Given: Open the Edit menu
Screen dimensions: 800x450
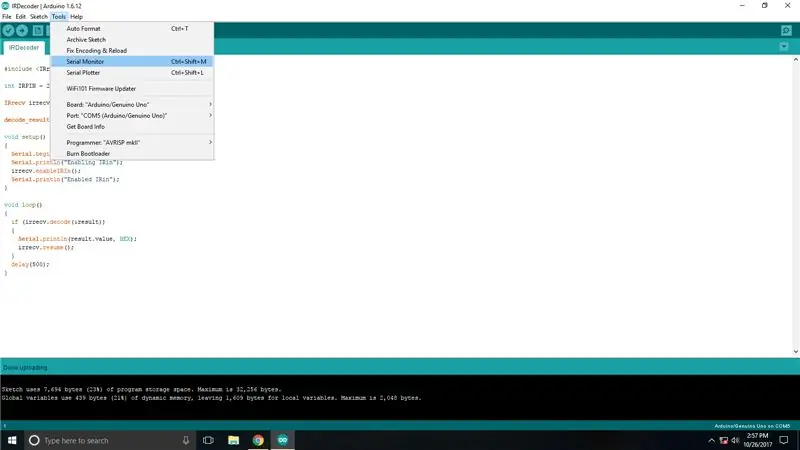Looking at the screenshot, I should click(20, 17).
